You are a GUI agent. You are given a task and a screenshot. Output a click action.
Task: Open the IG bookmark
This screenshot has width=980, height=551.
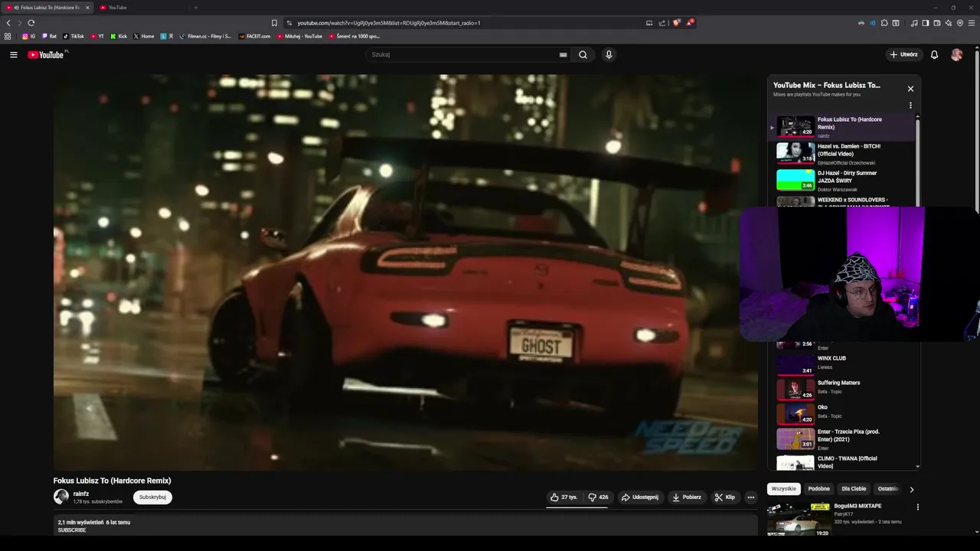pos(29,36)
